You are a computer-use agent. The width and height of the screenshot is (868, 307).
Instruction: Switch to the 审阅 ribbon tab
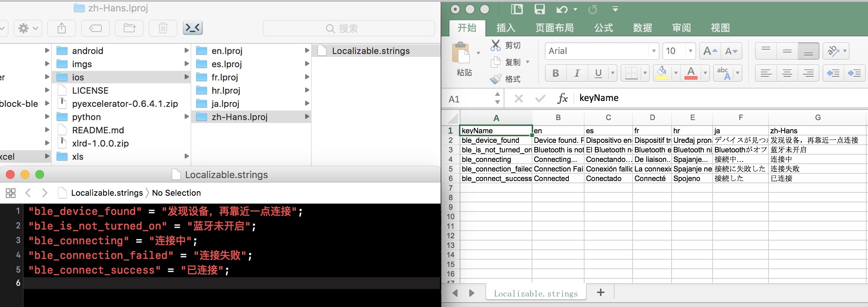[681, 28]
